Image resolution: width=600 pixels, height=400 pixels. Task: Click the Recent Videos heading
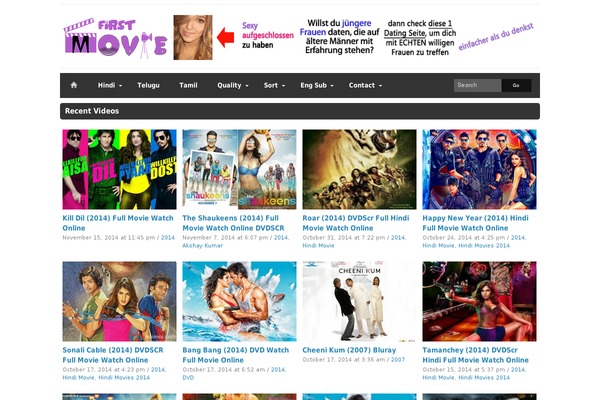92,111
